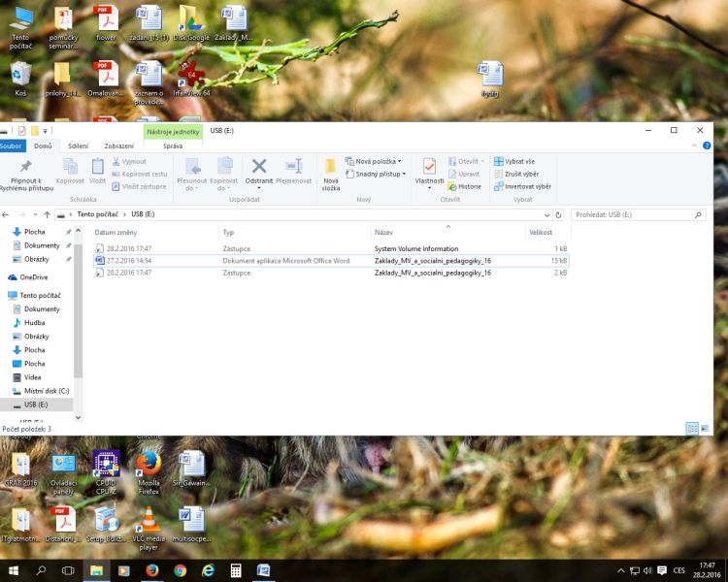Open the Mozilla Firefox desktop shortcut
Viewport: 728px width, 582px height.
point(149,463)
